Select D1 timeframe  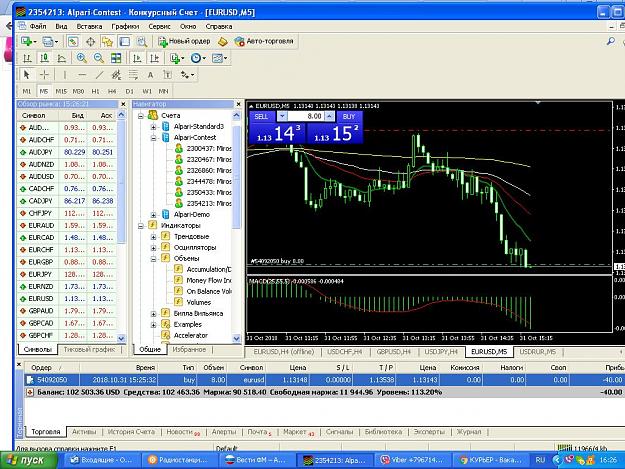[x=130, y=91]
